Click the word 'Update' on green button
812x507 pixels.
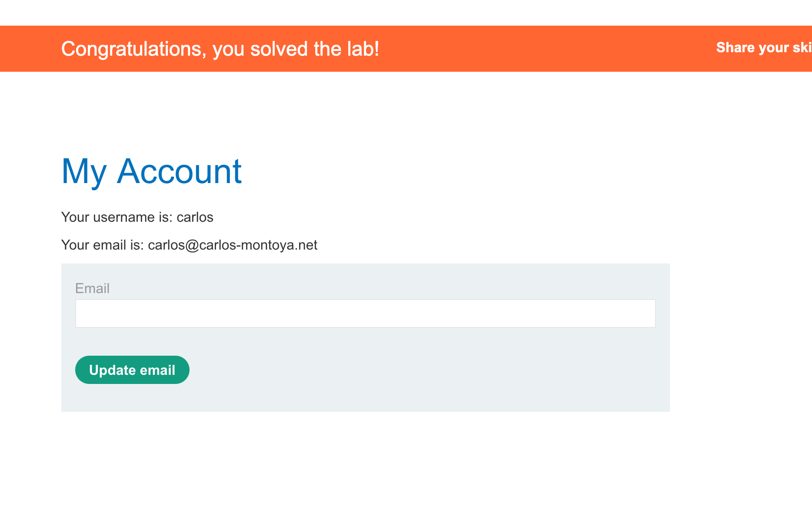click(x=113, y=370)
